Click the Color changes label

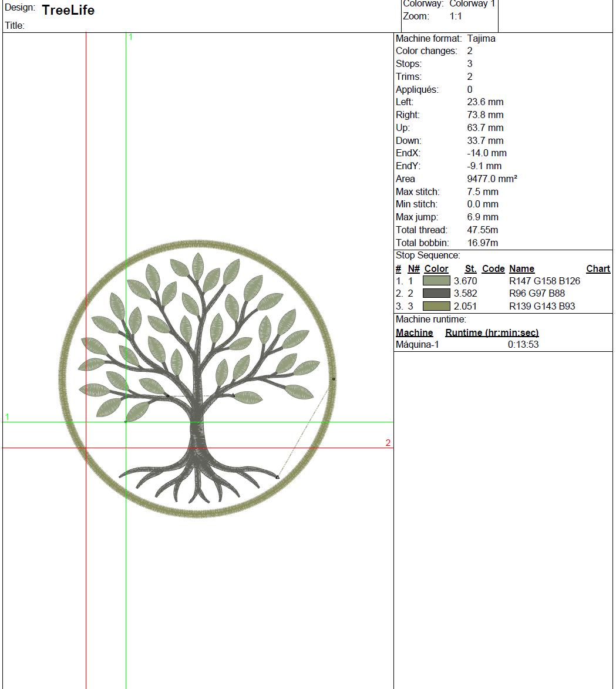point(426,51)
